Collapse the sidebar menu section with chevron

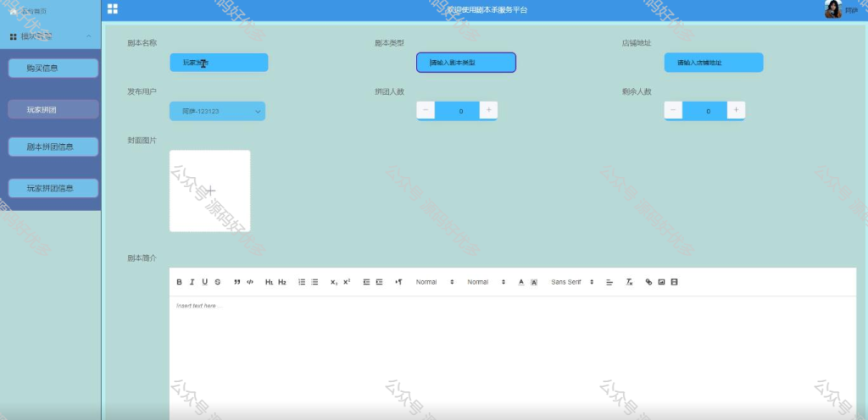(88, 36)
